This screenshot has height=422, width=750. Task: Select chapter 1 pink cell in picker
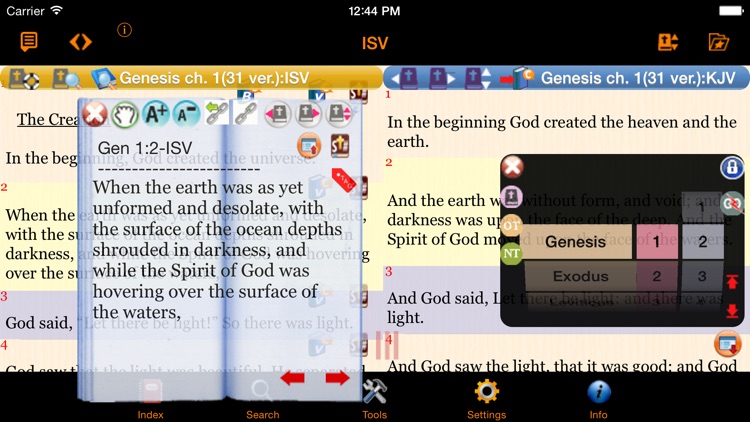click(x=657, y=242)
